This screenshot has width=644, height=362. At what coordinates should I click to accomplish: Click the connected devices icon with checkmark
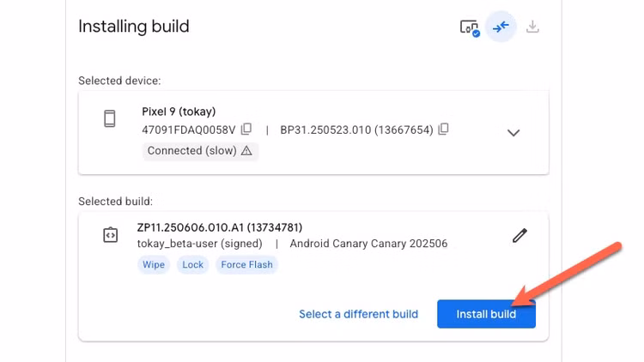(x=470, y=27)
